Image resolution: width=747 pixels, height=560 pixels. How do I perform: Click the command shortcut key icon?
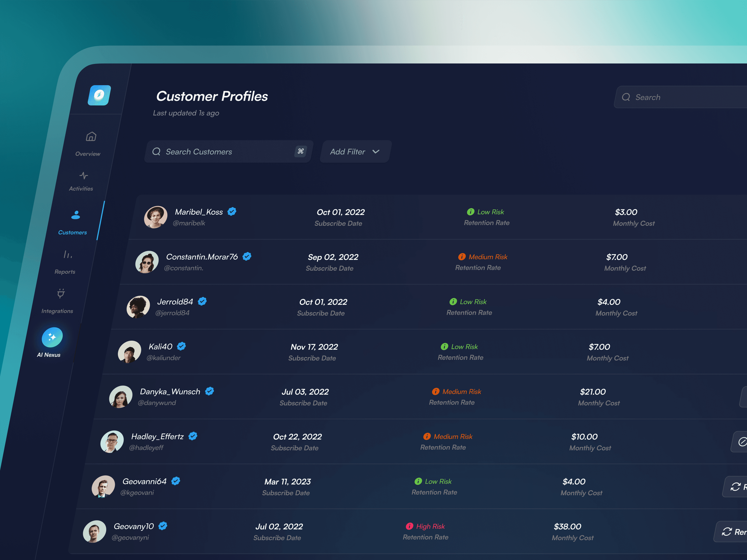[x=300, y=151]
